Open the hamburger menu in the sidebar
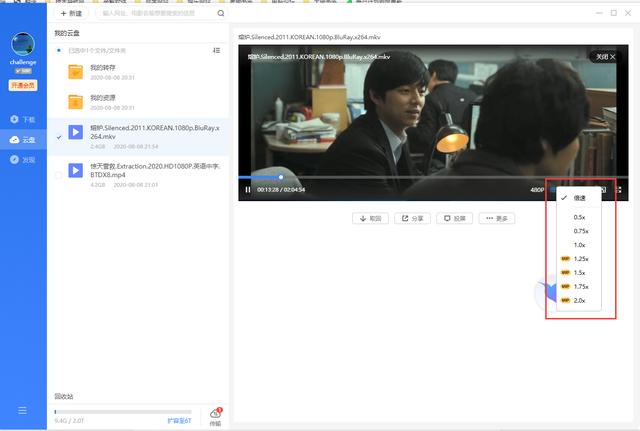 pyautogui.click(x=22, y=411)
